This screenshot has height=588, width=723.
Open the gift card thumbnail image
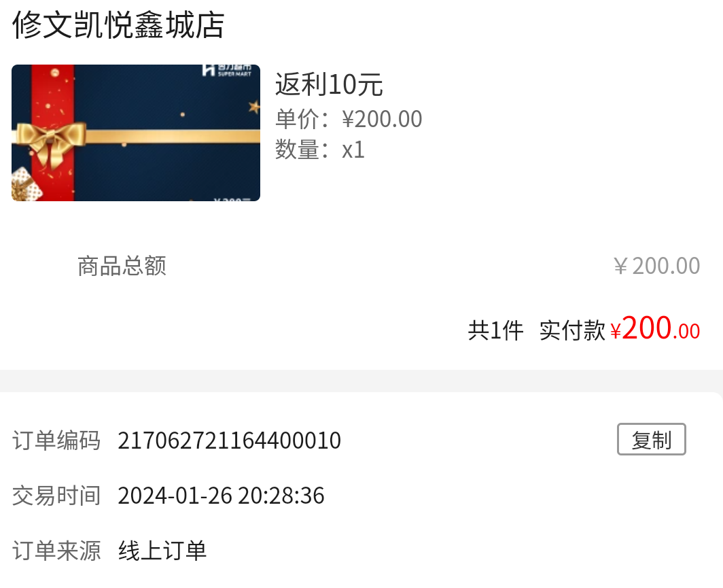(136, 133)
